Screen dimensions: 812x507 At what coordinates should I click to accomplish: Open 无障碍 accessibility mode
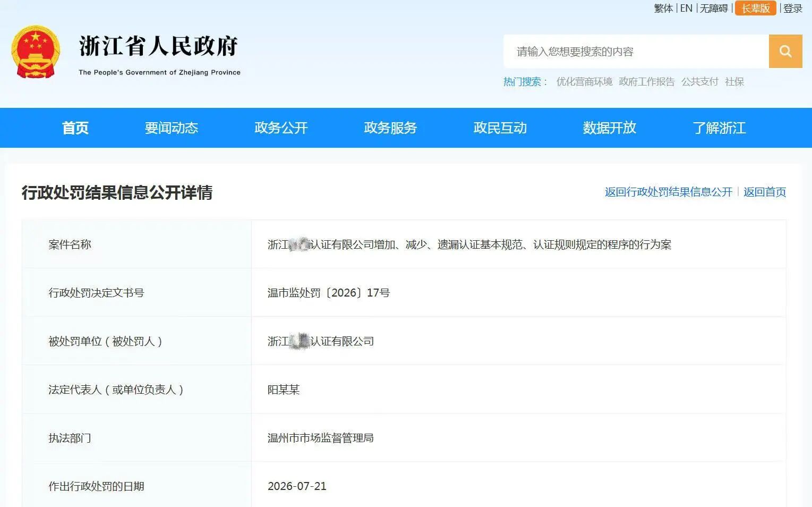click(x=714, y=9)
